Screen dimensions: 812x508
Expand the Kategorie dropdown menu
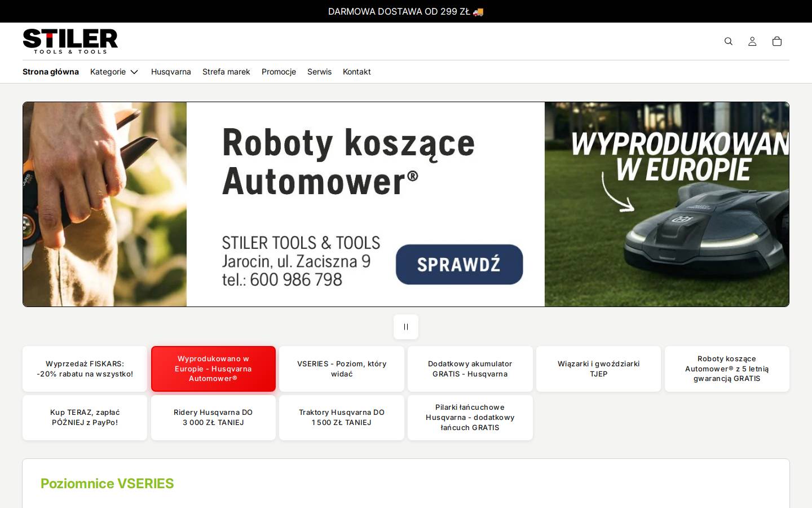coord(114,72)
